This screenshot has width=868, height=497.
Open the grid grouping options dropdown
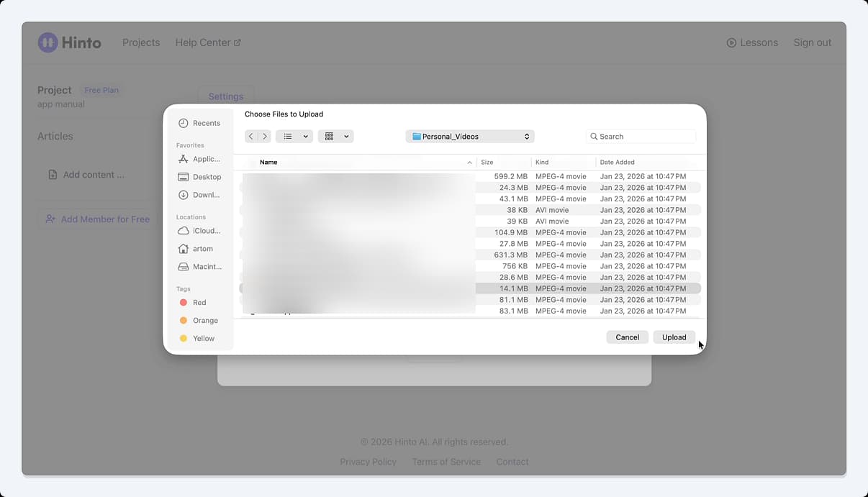click(x=335, y=137)
